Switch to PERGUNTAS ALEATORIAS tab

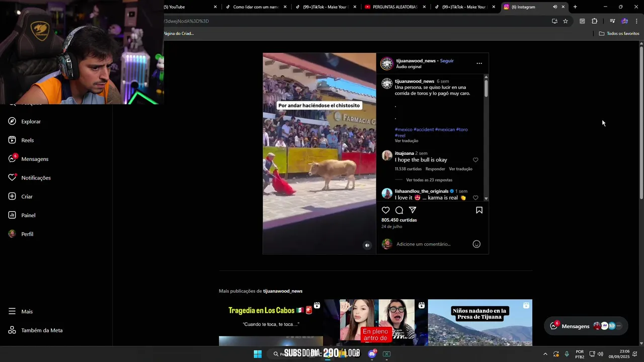pyautogui.click(x=395, y=7)
